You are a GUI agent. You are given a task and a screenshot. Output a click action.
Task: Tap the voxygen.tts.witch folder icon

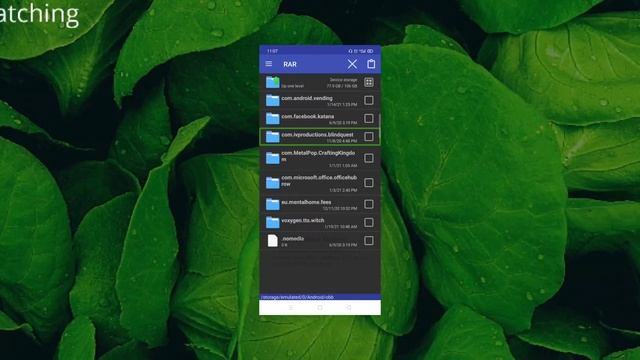point(273,222)
